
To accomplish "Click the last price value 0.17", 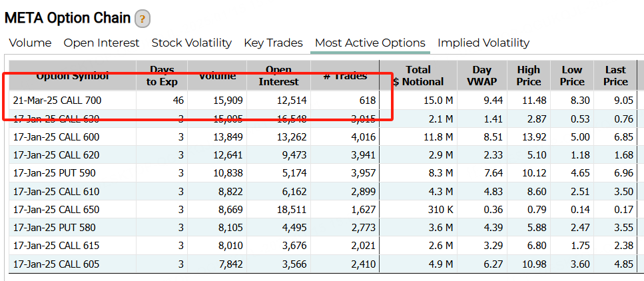I will click(x=623, y=210).
